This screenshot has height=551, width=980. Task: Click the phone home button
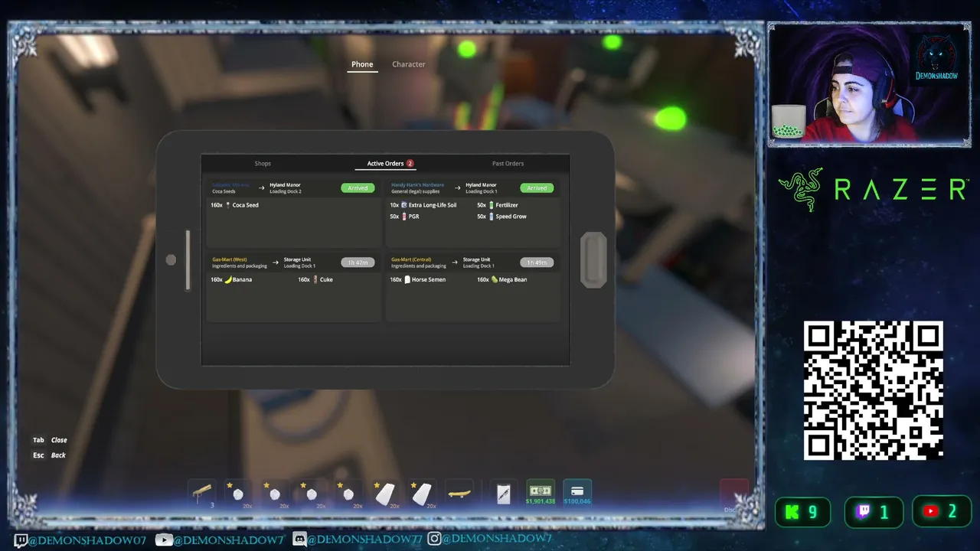click(x=593, y=260)
